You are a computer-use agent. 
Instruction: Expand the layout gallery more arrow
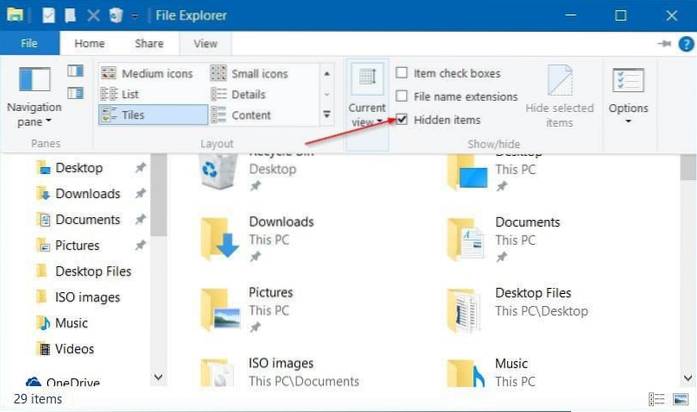coord(326,114)
